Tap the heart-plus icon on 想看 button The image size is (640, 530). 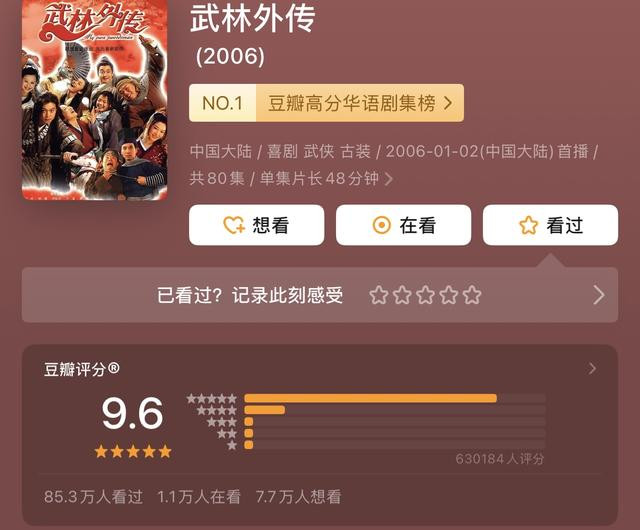click(x=234, y=225)
